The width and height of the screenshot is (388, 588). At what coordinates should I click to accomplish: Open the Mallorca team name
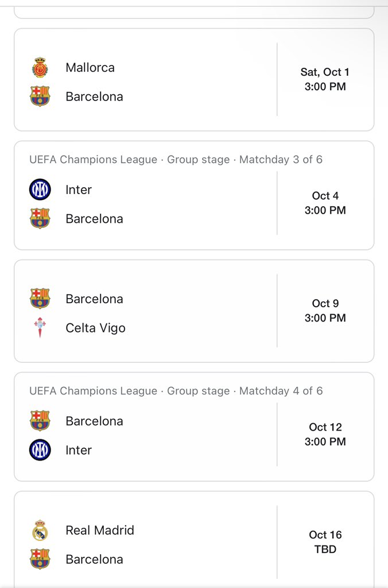coord(90,68)
